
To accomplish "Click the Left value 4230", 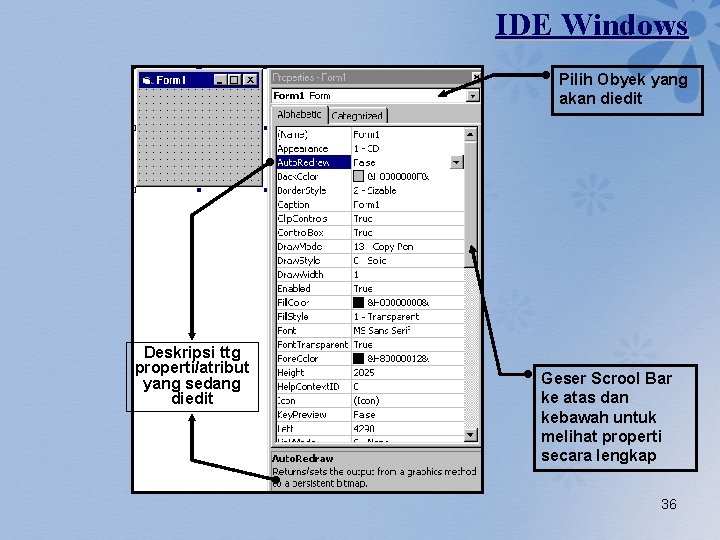I will 408,429.
